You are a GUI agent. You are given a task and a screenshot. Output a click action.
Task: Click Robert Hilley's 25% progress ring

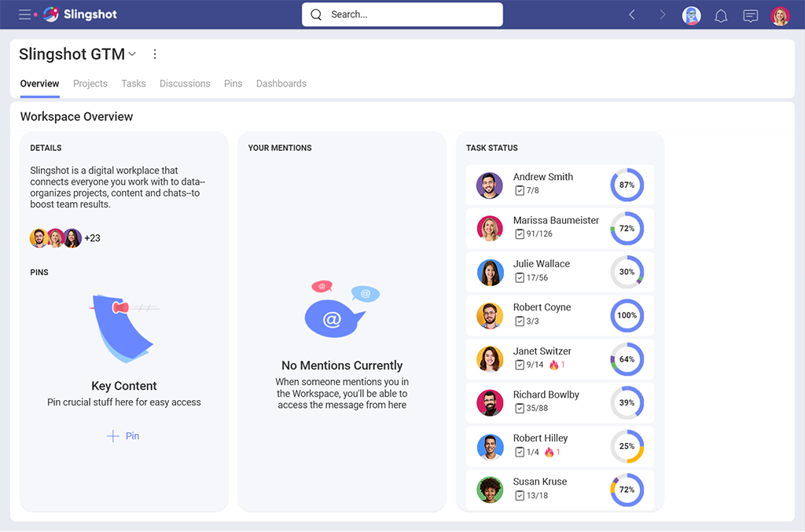(x=627, y=446)
